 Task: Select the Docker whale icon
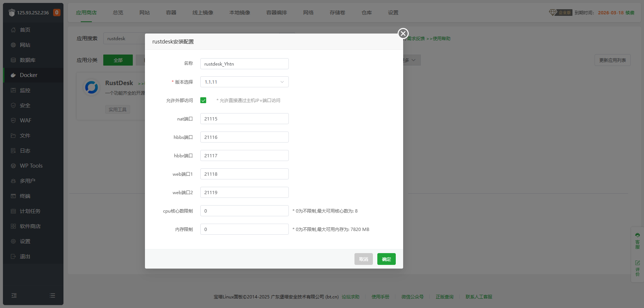(13, 75)
